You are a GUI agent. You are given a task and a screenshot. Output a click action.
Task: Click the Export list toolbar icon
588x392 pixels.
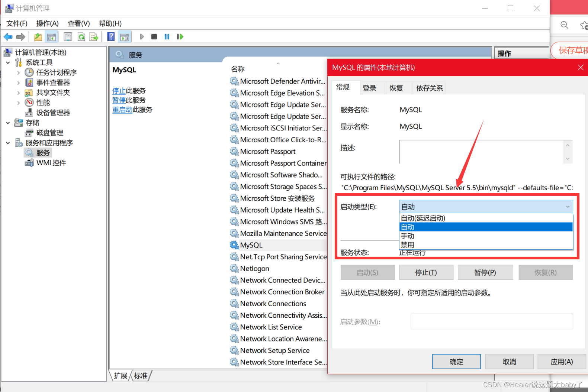click(x=94, y=37)
